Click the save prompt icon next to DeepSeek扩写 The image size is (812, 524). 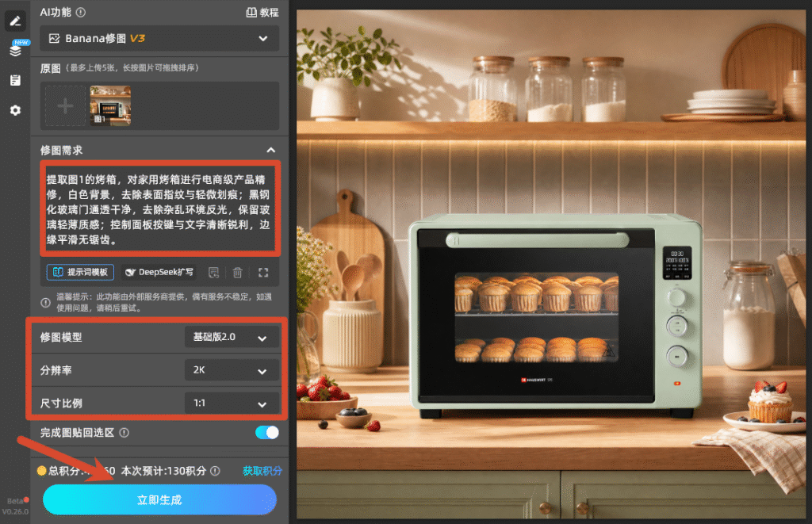213,273
